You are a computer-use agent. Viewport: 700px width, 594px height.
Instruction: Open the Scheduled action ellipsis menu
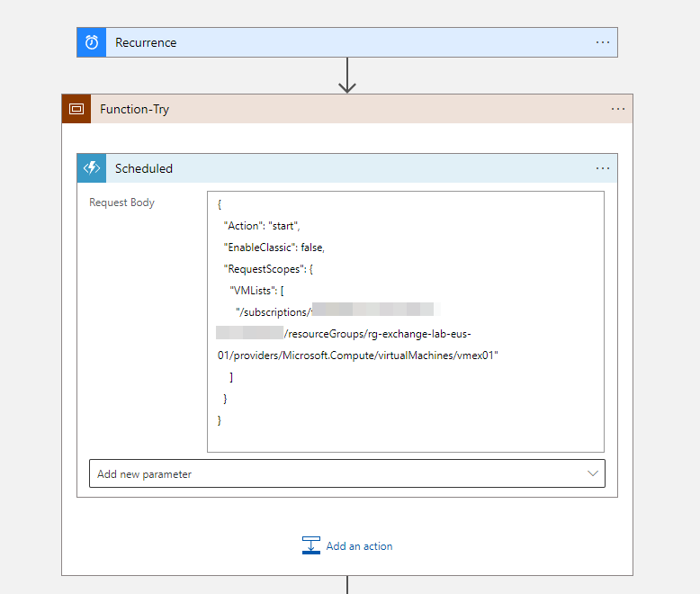click(603, 168)
